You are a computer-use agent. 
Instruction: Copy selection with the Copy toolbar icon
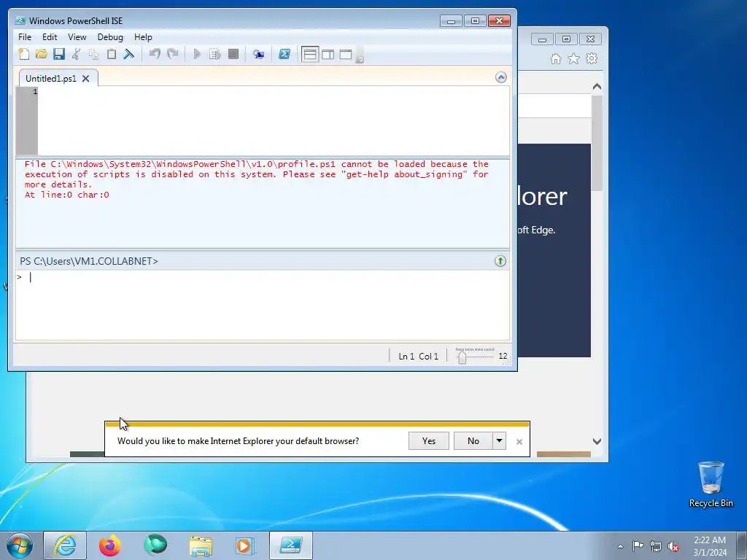[94, 54]
